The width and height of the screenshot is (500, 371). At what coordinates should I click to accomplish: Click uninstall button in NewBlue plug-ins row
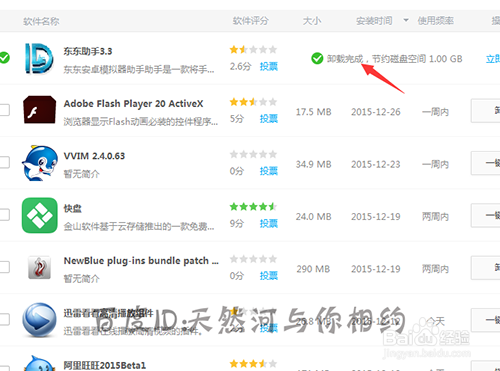click(x=485, y=268)
